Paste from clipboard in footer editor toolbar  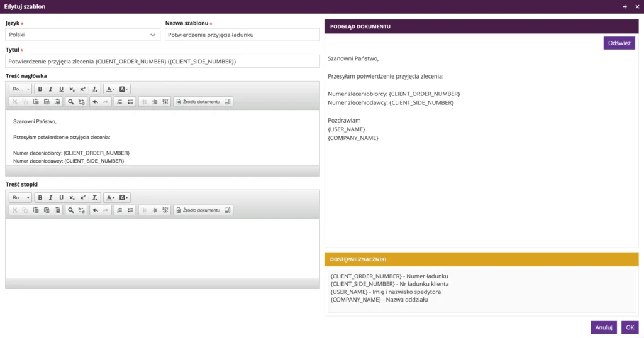point(36,210)
